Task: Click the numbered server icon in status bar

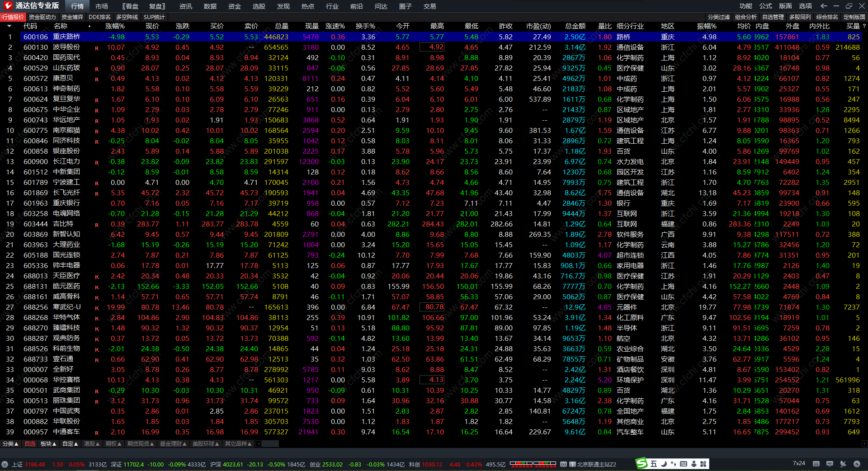Action: click(x=572, y=464)
